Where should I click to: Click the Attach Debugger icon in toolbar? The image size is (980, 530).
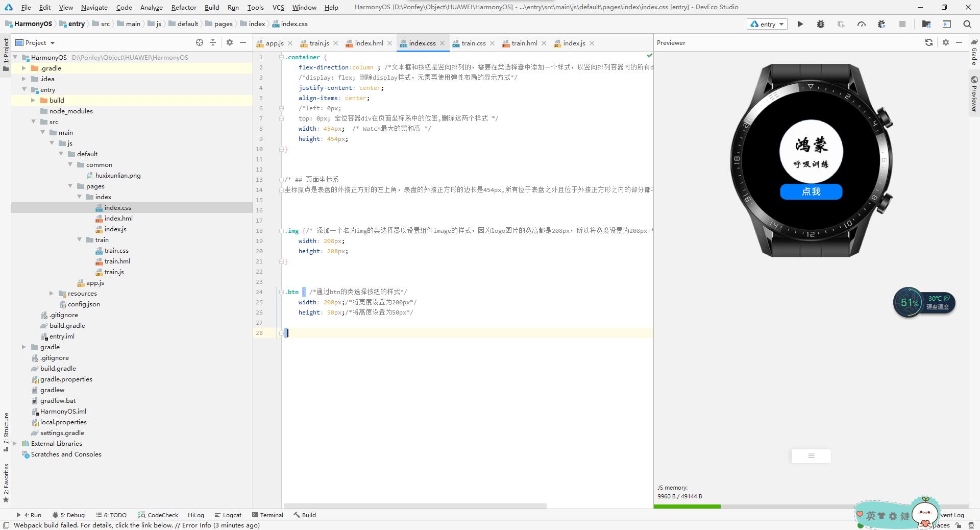click(x=881, y=24)
